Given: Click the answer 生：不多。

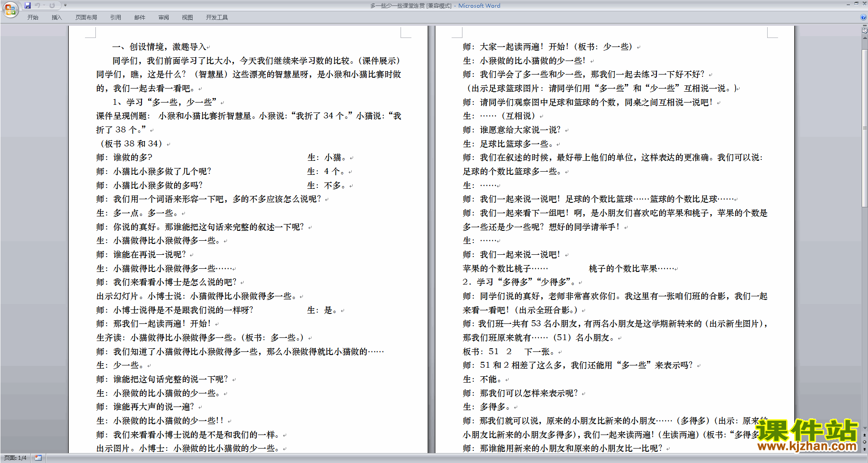Looking at the screenshot, I should [x=327, y=186].
